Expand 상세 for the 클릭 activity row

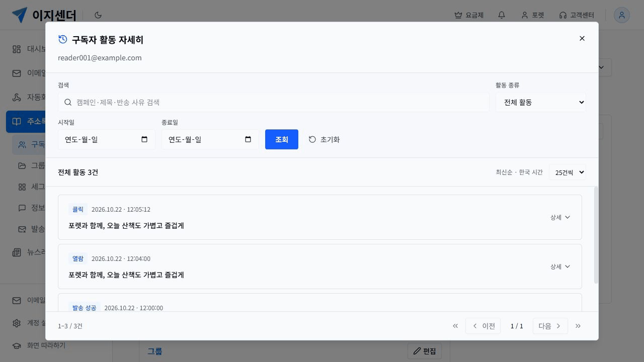click(560, 217)
